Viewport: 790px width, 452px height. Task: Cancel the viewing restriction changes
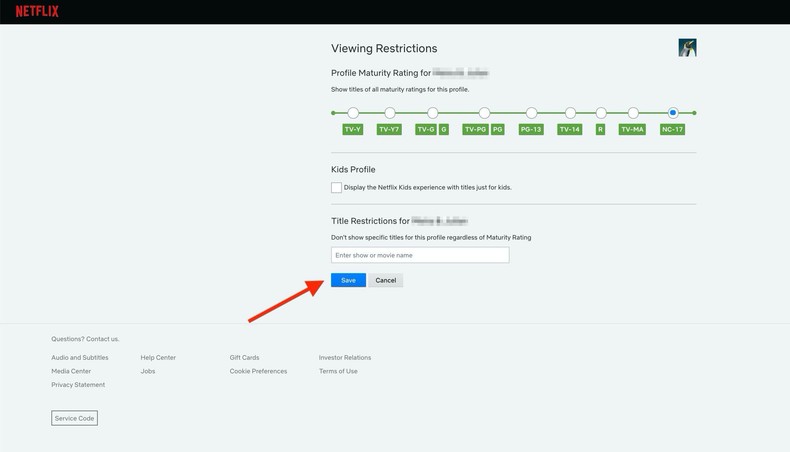click(386, 280)
